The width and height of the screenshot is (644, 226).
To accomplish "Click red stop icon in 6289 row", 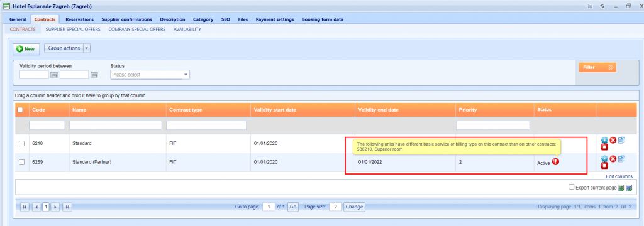I will (604, 165).
